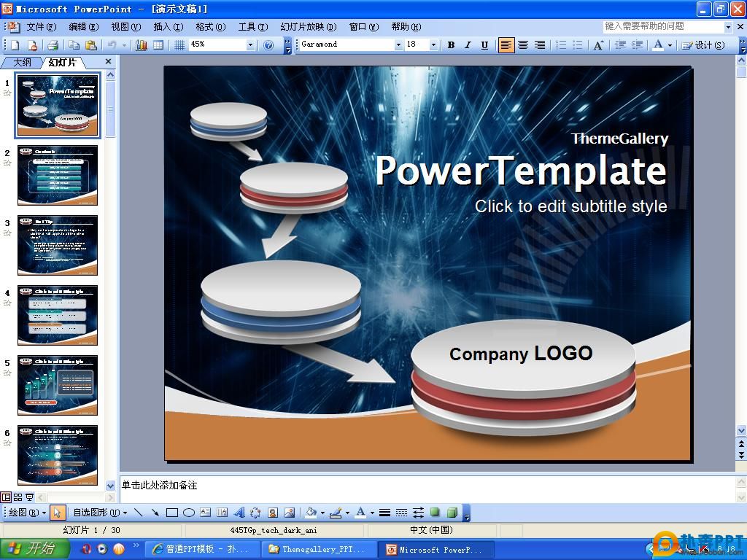Image resolution: width=747 pixels, height=560 pixels.
Task: Open the 编辑 (Edit) menu
Action: point(83,27)
